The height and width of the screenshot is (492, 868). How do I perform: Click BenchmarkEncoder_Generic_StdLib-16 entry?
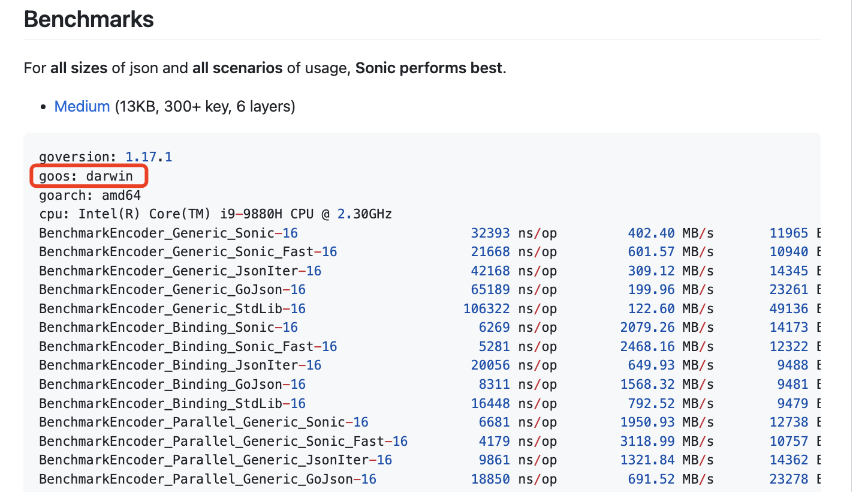coord(172,309)
